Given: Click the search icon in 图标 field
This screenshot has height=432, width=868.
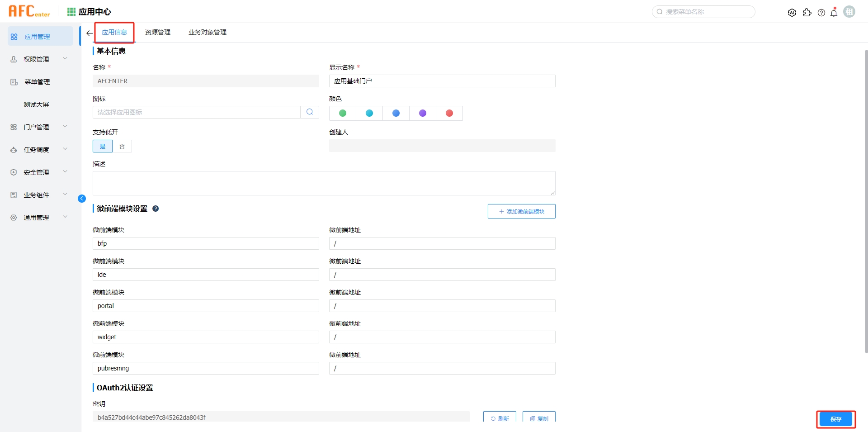Looking at the screenshot, I should pyautogui.click(x=310, y=112).
